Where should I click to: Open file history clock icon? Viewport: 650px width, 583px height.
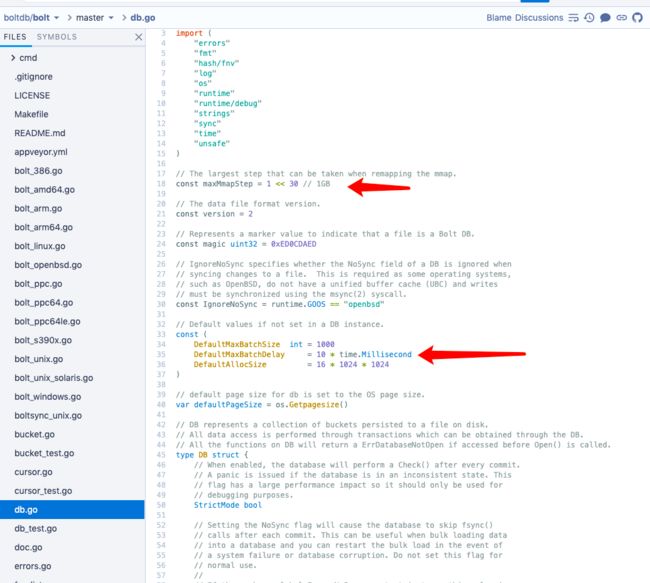pyautogui.click(x=589, y=18)
